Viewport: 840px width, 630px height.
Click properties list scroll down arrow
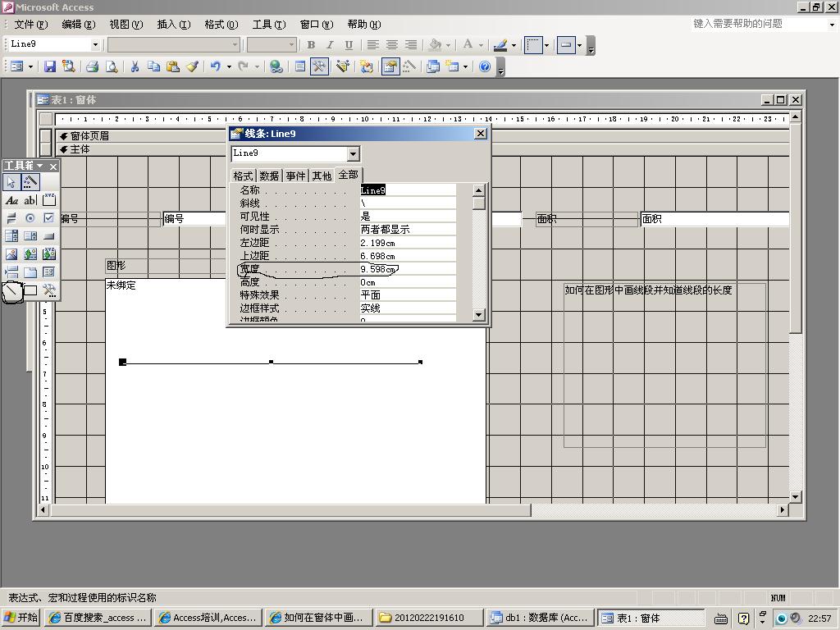[479, 315]
